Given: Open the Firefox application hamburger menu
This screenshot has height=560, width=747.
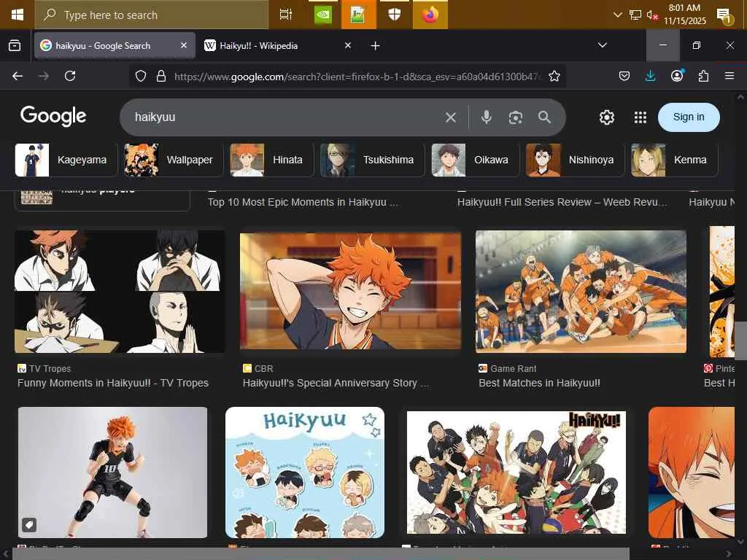Looking at the screenshot, I should 729,76.
